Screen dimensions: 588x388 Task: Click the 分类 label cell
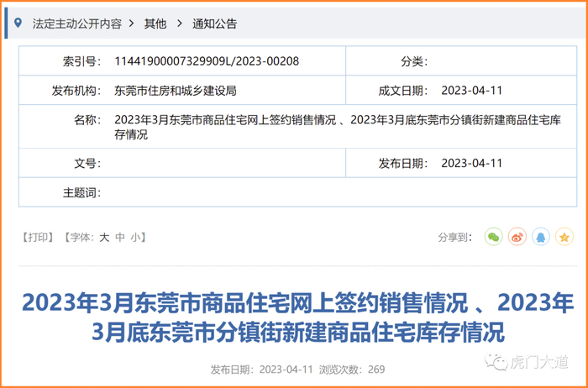click(414, 61)
